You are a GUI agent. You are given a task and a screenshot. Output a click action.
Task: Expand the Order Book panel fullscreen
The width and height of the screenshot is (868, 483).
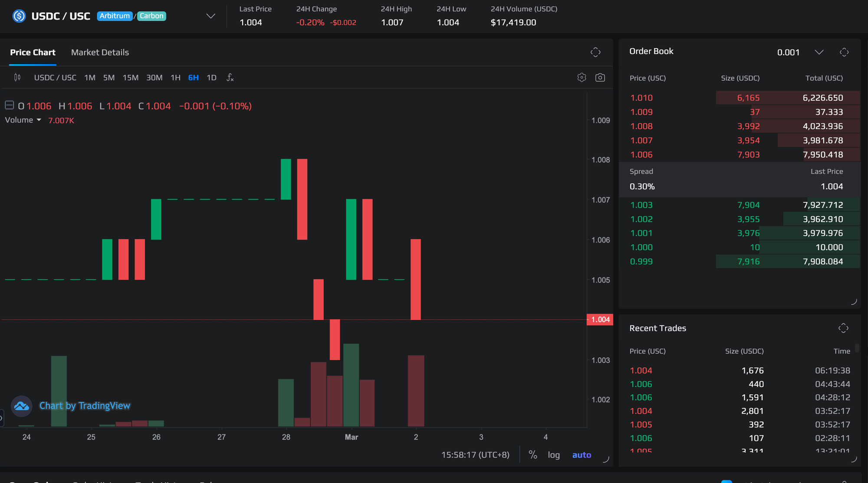click(844, 53)
